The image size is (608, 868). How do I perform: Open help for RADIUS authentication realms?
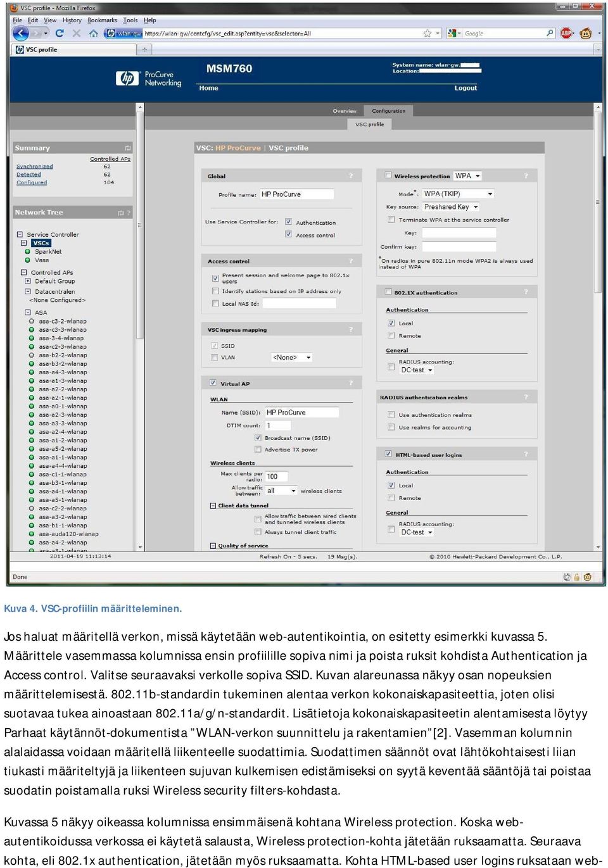click(x=526, y=398)
